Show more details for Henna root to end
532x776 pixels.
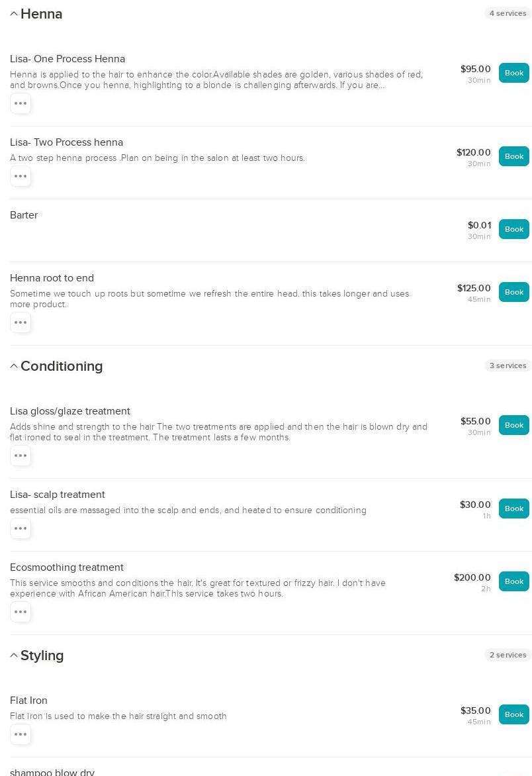21,322
